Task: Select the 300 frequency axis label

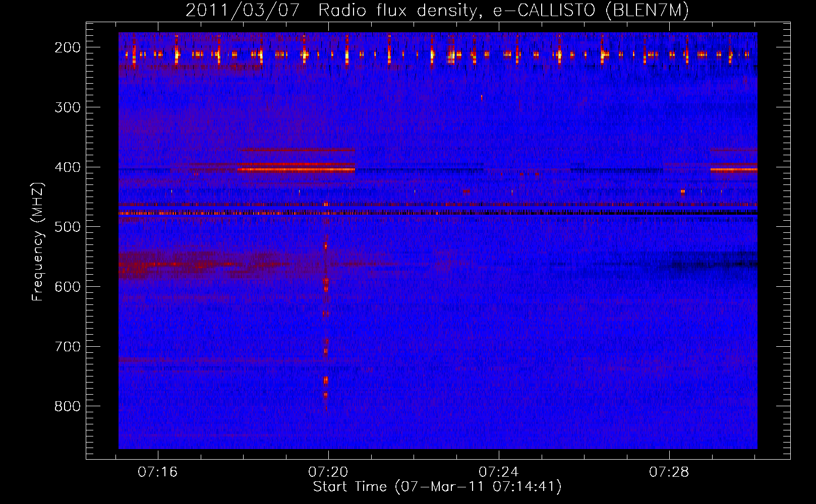Action: [x=67, y=107]
